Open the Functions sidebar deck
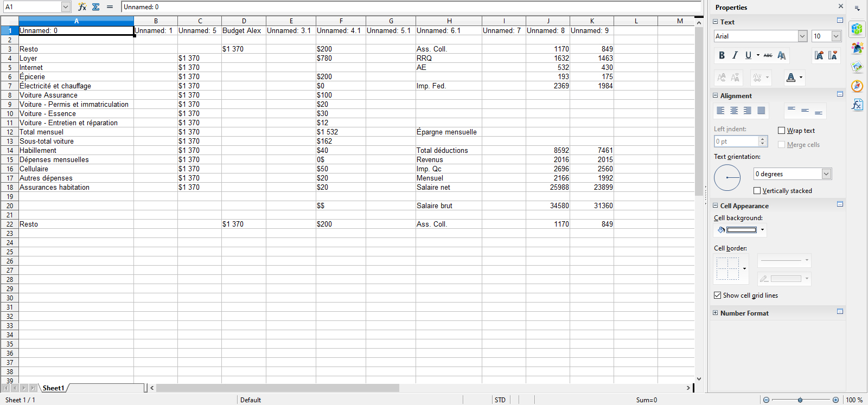Viewport: 868px width, 405px height. point(857,105)
